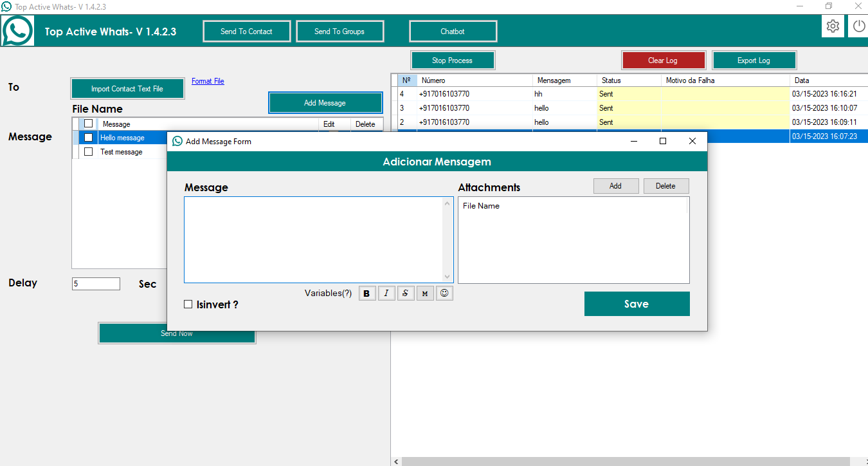Click the Export Log button
The width and height of the screenshot is (868, 466).
754,61
